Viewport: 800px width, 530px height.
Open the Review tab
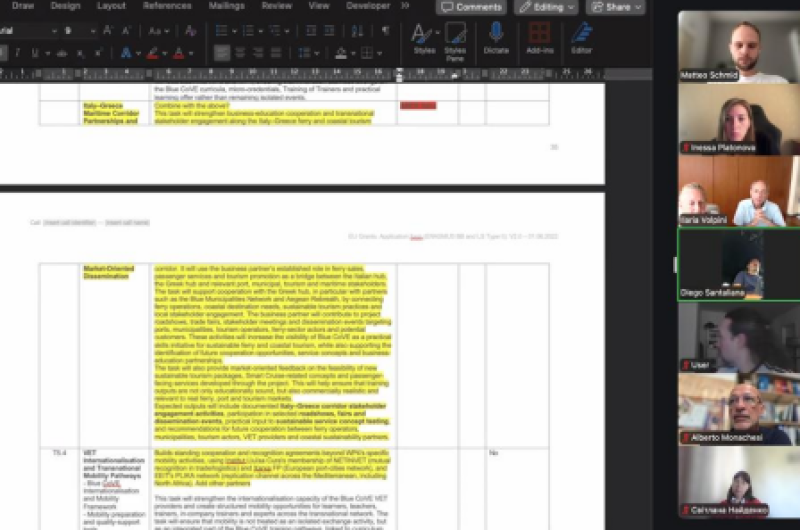(277, 6)
